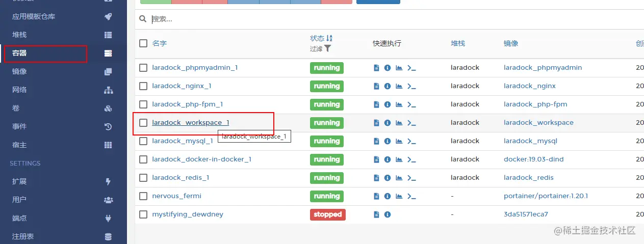Screen dimensions: 644x244
Task: Open logs for laradock_docker-in-docker_1
Action: pos(376,159)
